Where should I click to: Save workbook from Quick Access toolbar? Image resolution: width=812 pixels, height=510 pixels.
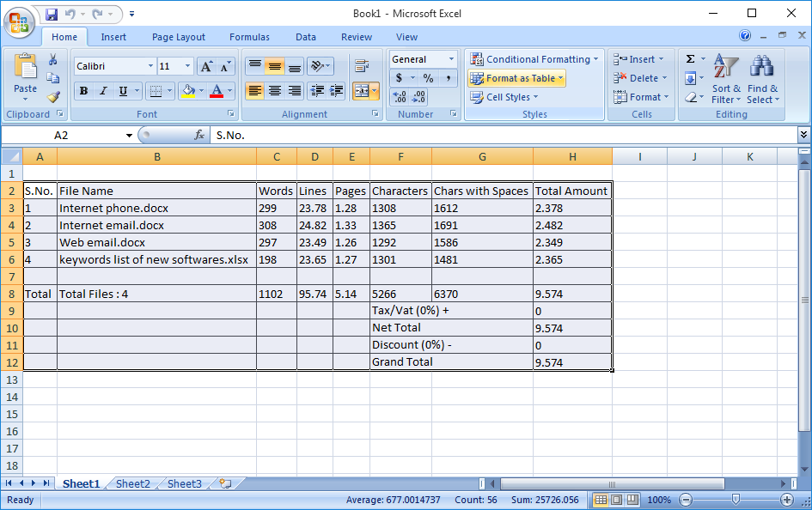pyautogui.click(x=52, y=14)
